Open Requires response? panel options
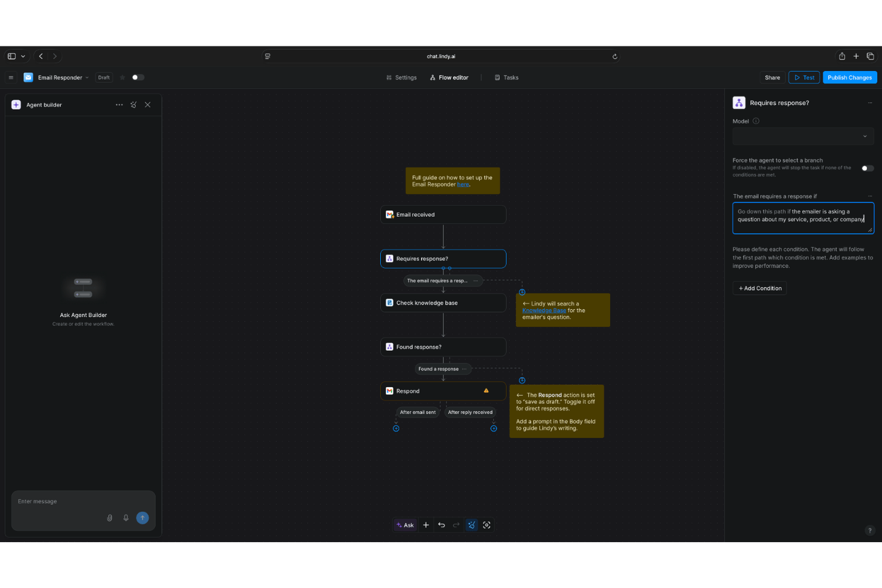882x588 pixels. pyautogui.click(x=870, y=103)
